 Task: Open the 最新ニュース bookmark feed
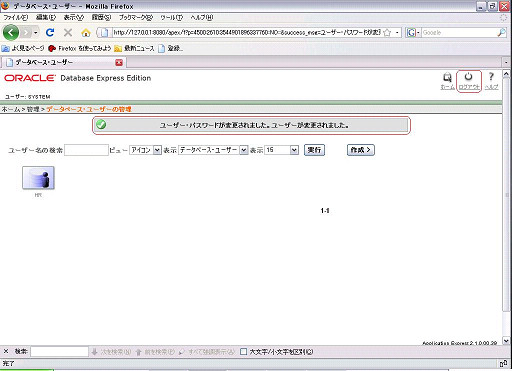tap(134, 48)
